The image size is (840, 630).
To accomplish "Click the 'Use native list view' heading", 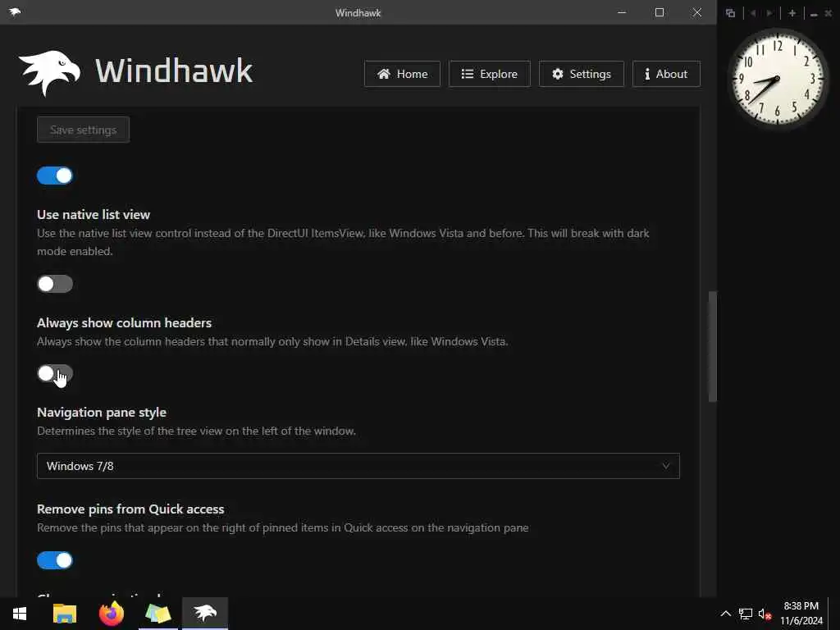I will (x=94, y=215).
